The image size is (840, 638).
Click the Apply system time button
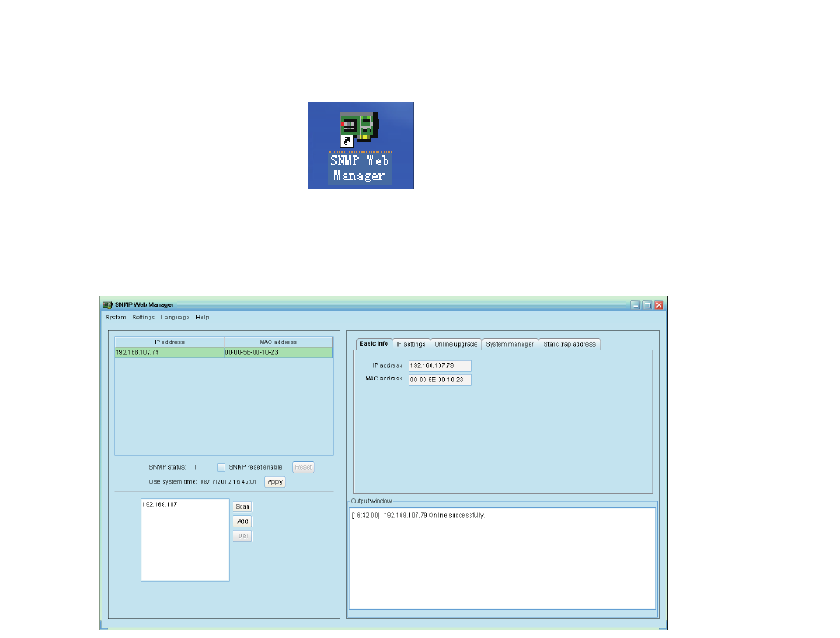pyautogui.click(x=275, y=482)
